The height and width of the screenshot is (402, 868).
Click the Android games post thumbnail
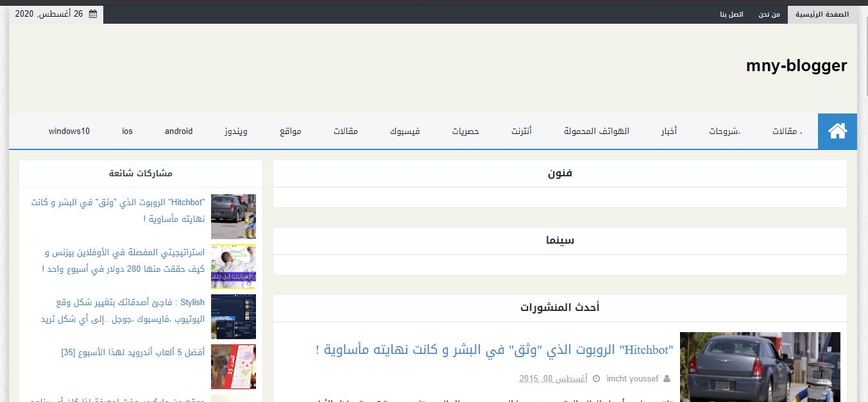click(x=234, y=367)
